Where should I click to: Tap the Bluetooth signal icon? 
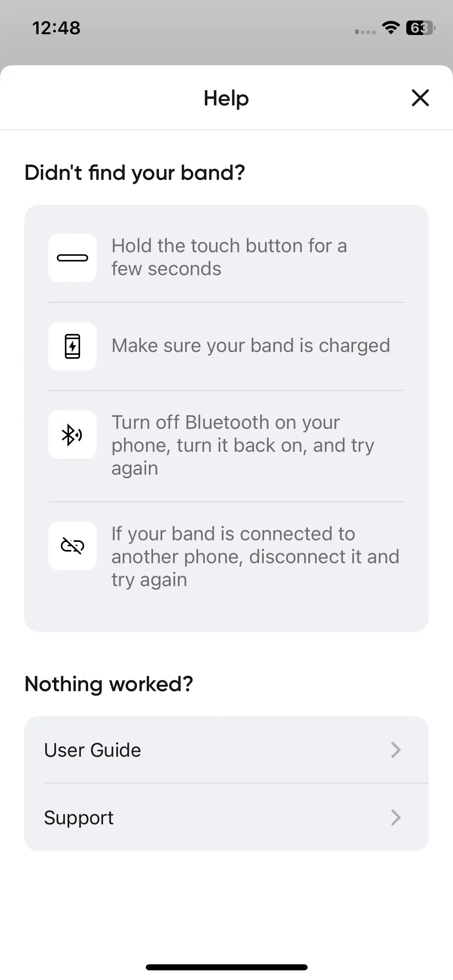(72, 434)
